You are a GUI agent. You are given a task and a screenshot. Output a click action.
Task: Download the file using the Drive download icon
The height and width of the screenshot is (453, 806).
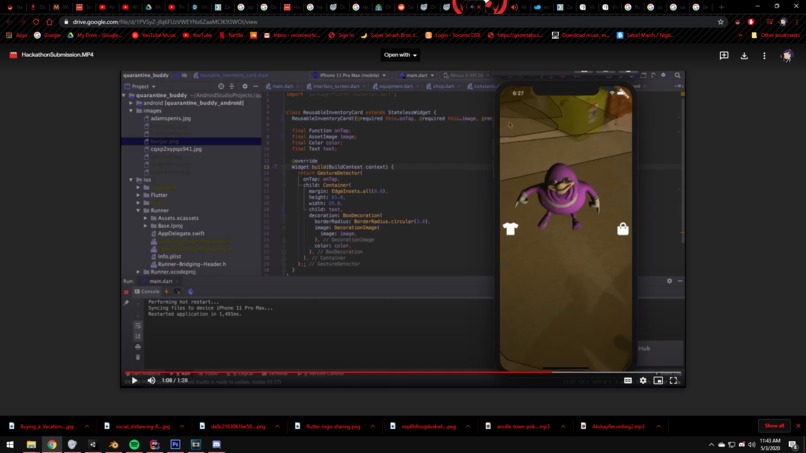[x=744, y=55]
